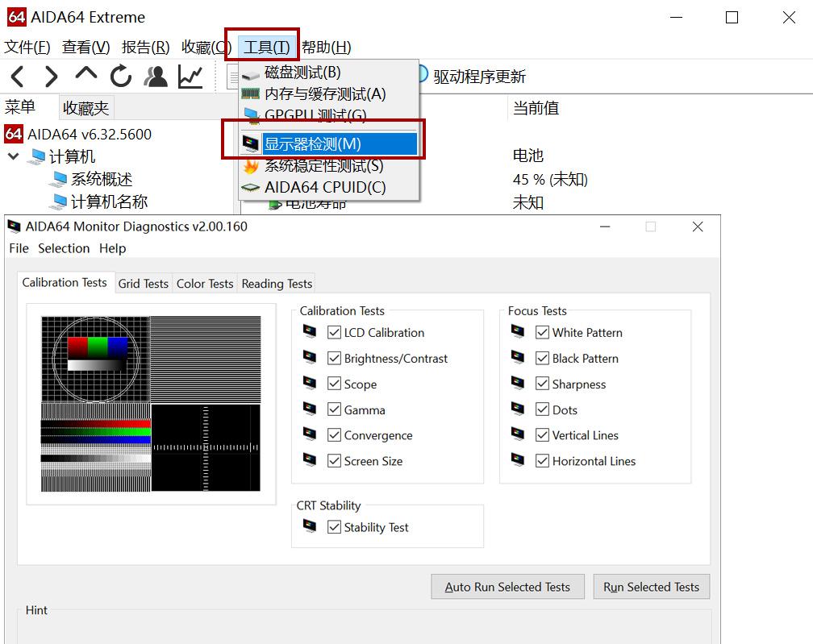Switch to the Color Tests tab
Image resolution: width=813 pixels, height=644 pixels.
coord(204,283)
